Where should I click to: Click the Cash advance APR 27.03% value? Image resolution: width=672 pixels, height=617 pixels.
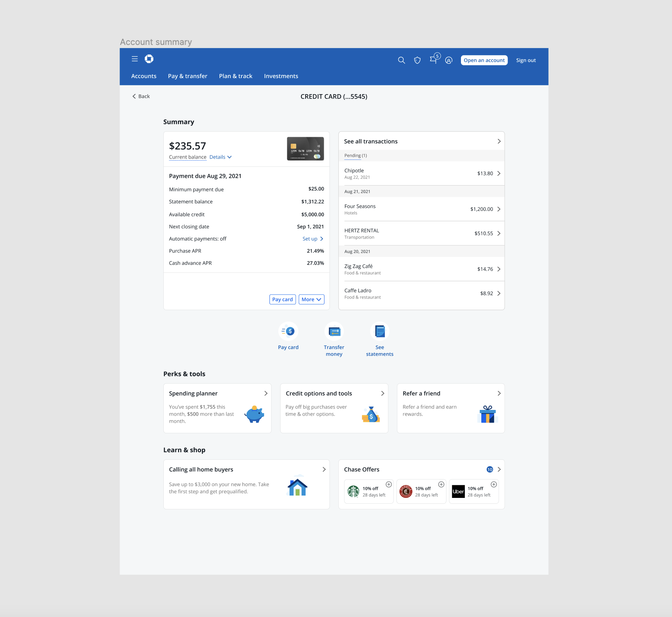coord(315,263)
